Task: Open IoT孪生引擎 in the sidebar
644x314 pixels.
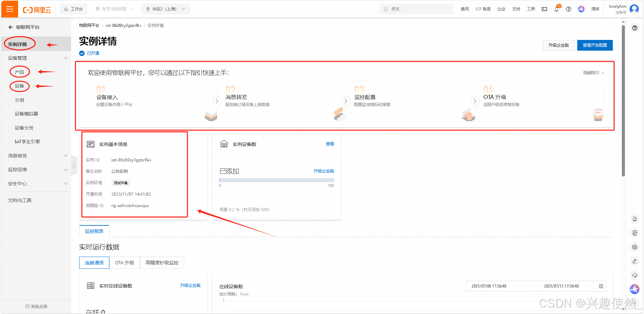Action: [x=27, y=142]
